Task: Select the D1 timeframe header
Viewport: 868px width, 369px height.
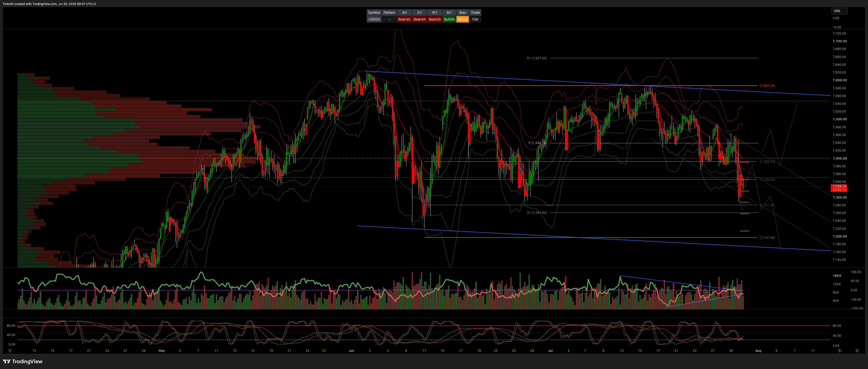Action: tap(419, 12)
